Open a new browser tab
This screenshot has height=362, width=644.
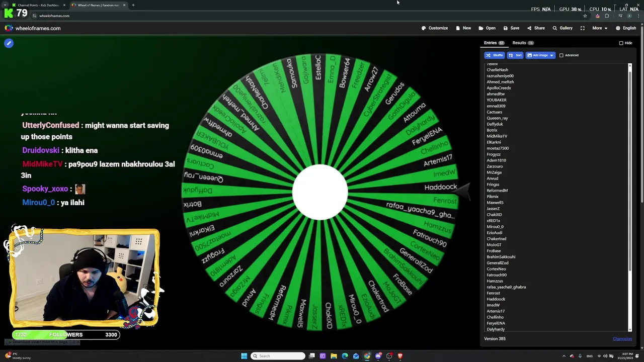coord(133,5)
